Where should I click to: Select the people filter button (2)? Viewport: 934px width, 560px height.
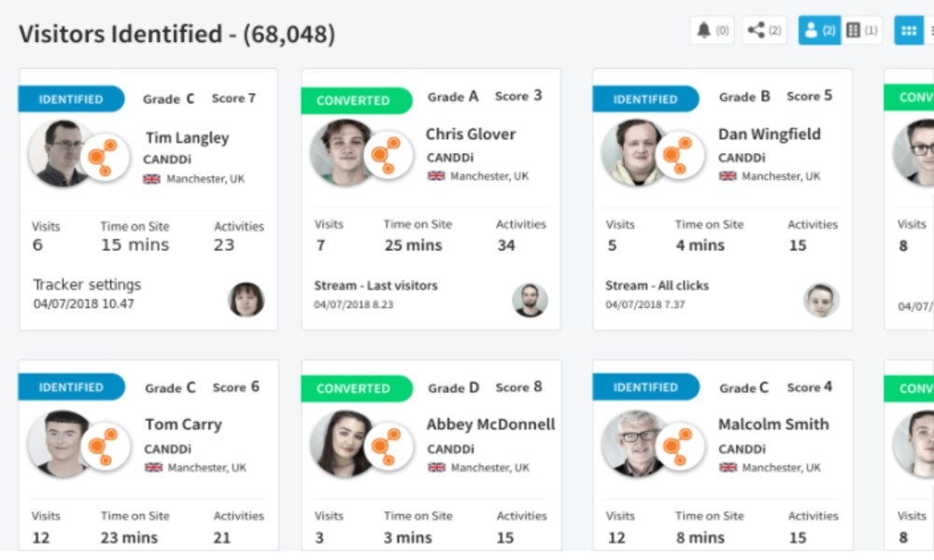(820, 31)
